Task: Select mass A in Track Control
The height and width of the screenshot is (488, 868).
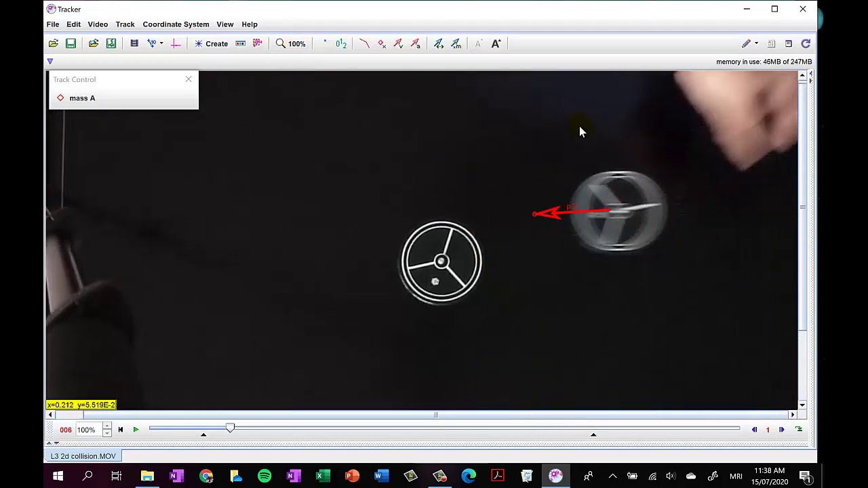Action: (76, 98)
